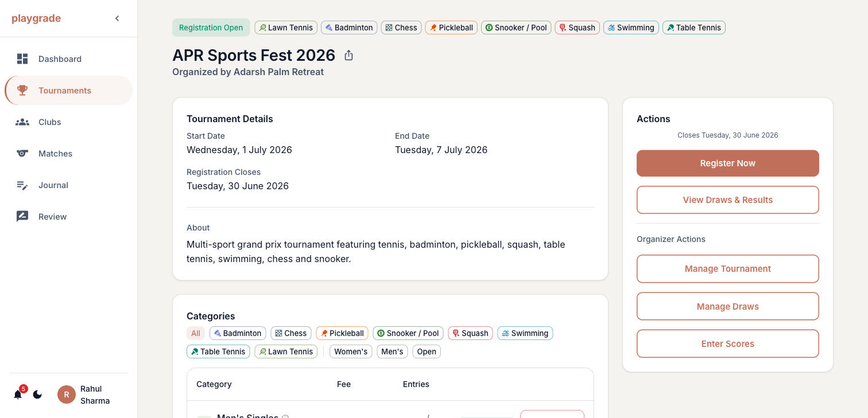Filter categories by Badminton chip
The width and height of the screenshot is (868, 418).
point(238,333)
